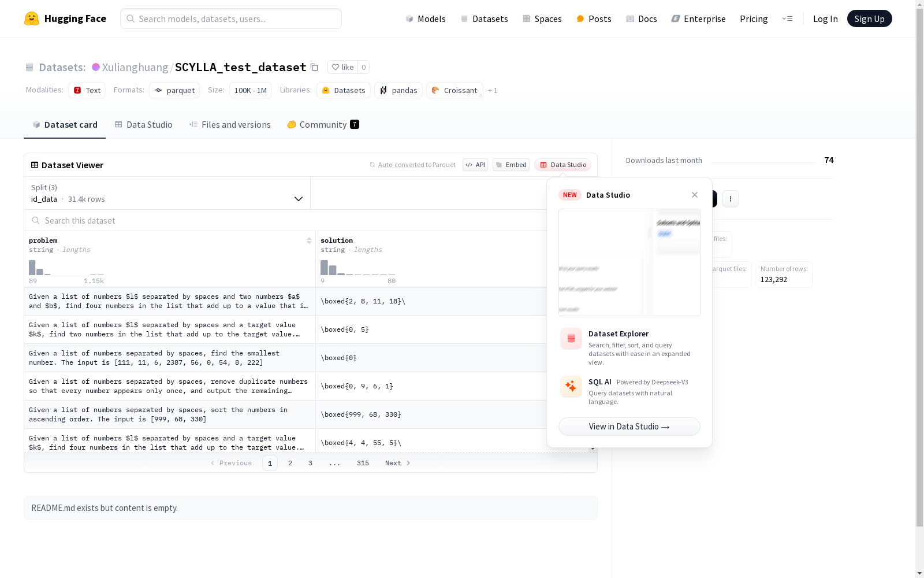The width and height of the screenshot is (924, 578).
Task: Go to page 2 of results
Action: coord(290,463)
